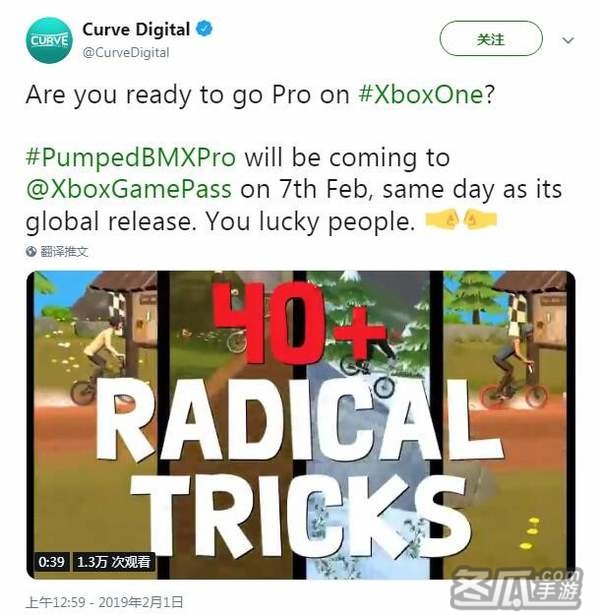Click the red 40+ text on video
The image size is (600, 615).
(x=299, y=322)
